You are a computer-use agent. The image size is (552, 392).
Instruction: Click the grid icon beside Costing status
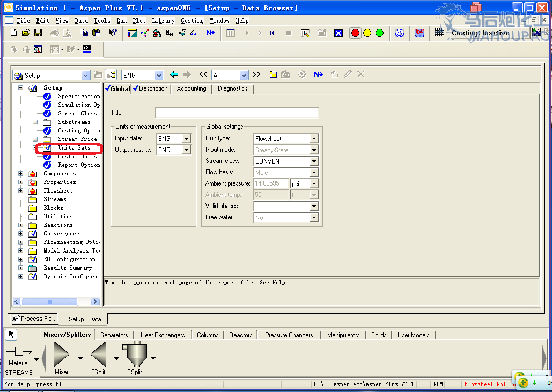[x=439, y=32]
